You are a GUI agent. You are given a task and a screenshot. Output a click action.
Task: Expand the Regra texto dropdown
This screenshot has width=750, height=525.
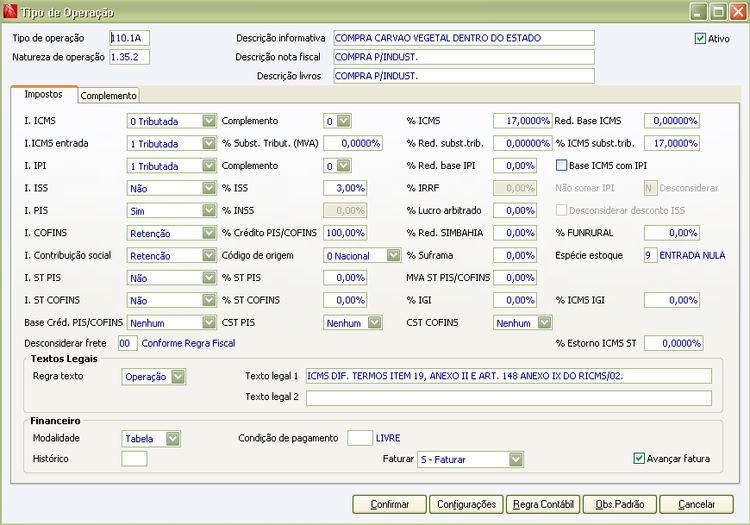[x=178, y=377]
